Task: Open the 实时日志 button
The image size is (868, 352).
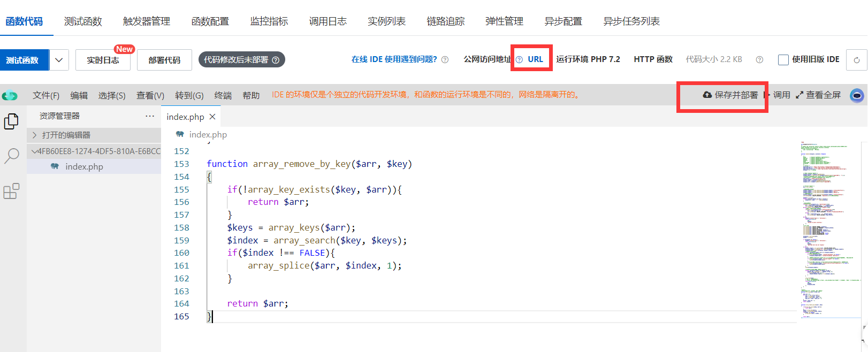Action: point(103,60)
